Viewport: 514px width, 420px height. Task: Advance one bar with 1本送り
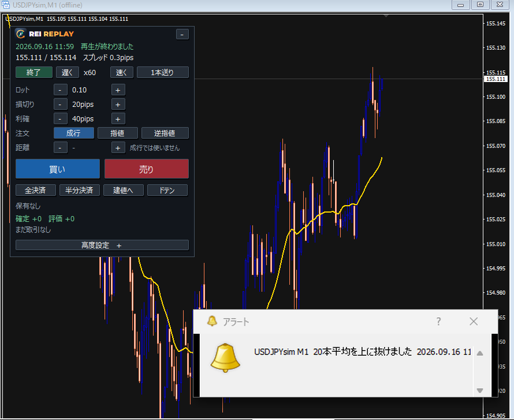point(163,72)
